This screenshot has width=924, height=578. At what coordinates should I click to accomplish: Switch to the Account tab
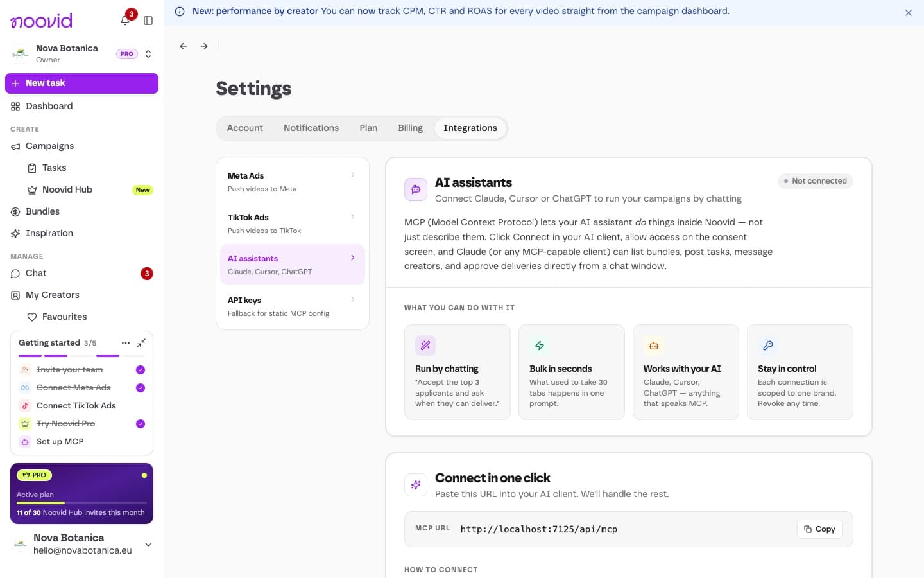click(245, 128)
